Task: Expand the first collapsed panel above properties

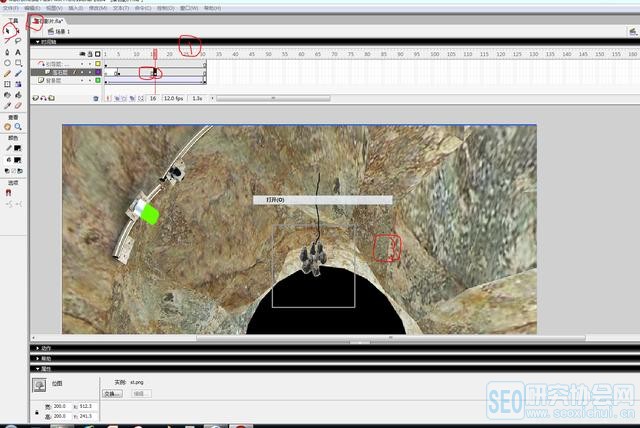Action: (38, 348)
